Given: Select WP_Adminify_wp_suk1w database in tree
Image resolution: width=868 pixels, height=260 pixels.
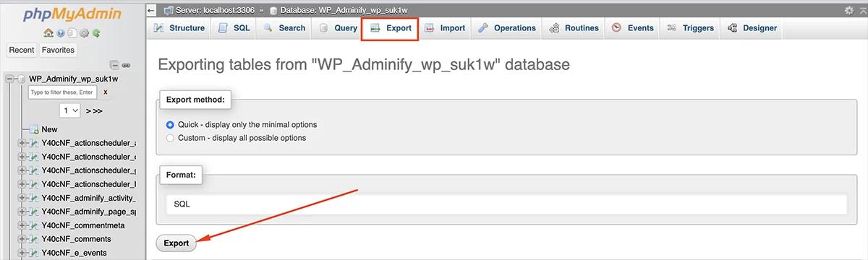Looking at the screenshot, I should coord(73,79).
